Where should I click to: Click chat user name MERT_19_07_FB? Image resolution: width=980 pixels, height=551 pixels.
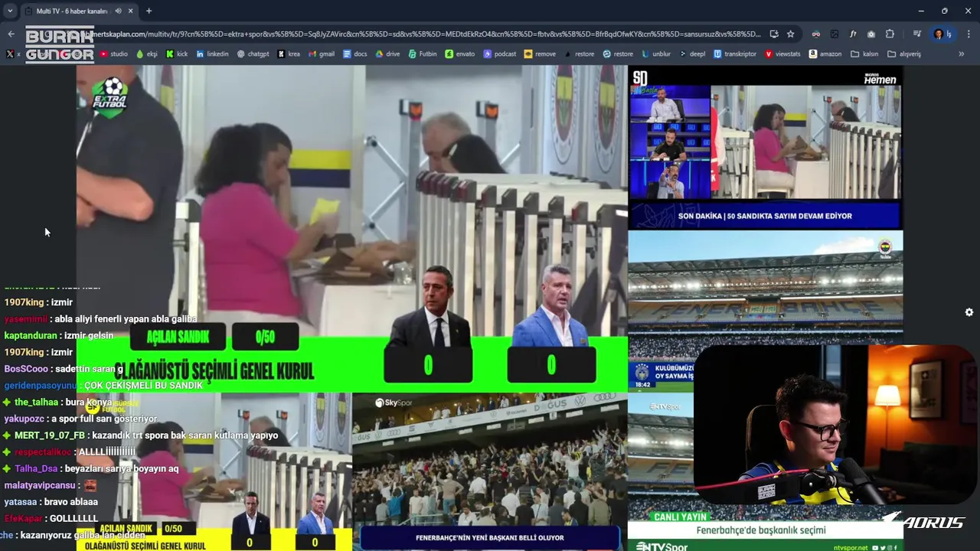click(50, 435)
